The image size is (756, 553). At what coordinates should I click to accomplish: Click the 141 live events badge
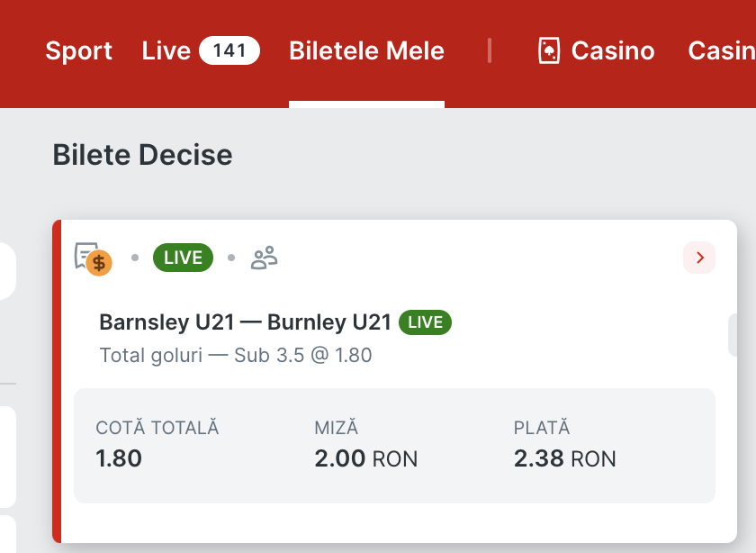point(229,50)
